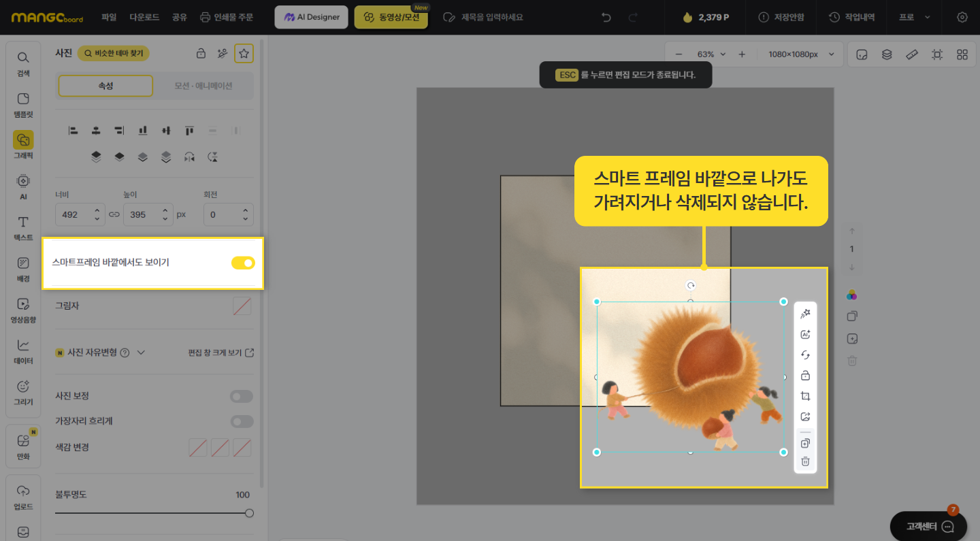Enable the 사진 보정 toggle

[242, 396]
